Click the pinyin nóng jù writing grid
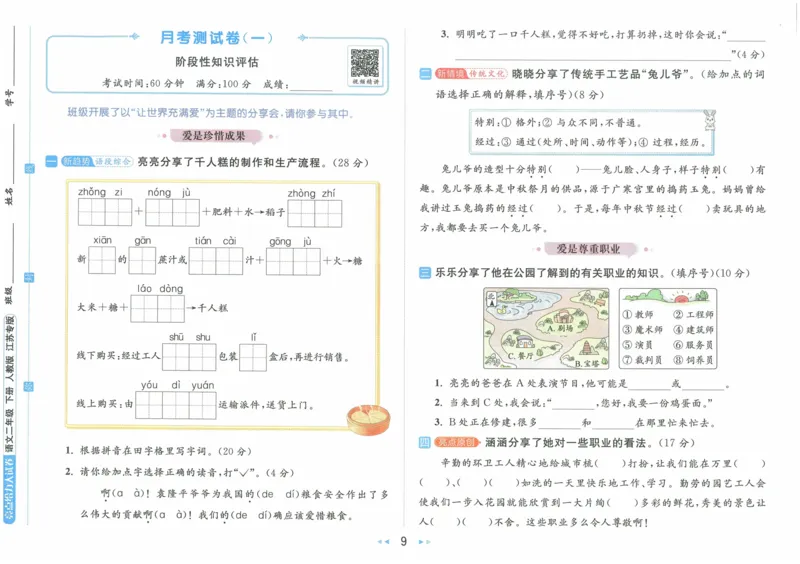Screen dimensions: 800x564 [x=172, y=212]
